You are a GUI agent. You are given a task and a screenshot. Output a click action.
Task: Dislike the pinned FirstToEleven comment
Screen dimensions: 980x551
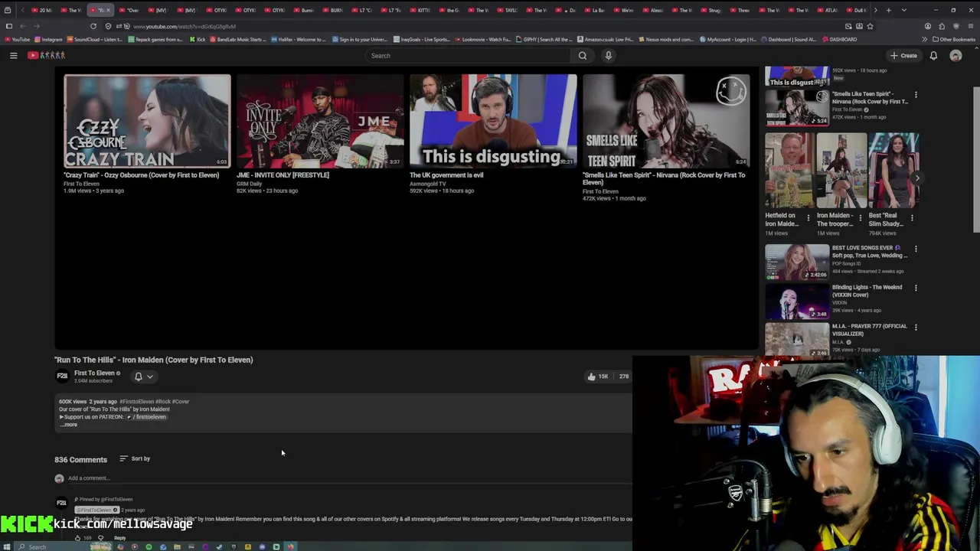(x=100, y=538)
